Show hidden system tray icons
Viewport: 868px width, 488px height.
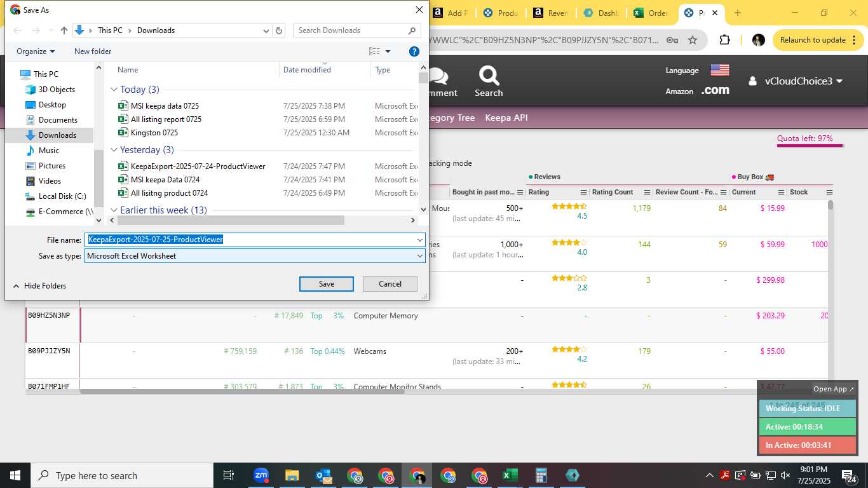point(709,475)
